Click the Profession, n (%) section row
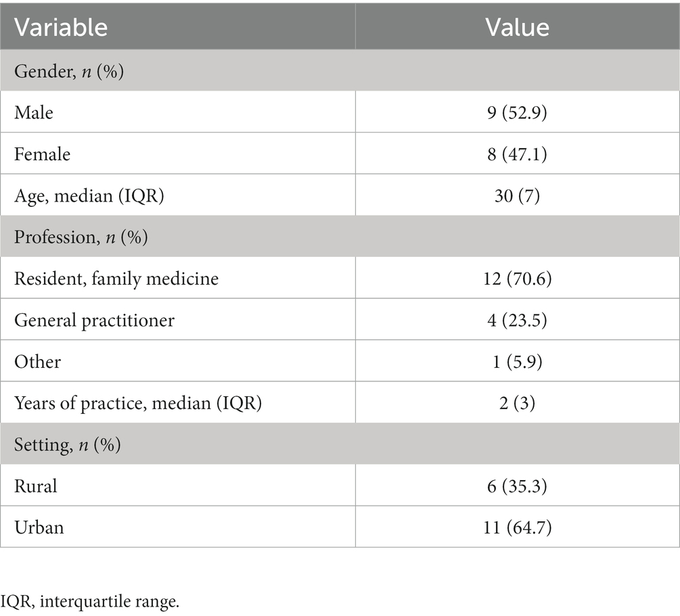Screen dimensions: 680x616 [x=340, y=236]
